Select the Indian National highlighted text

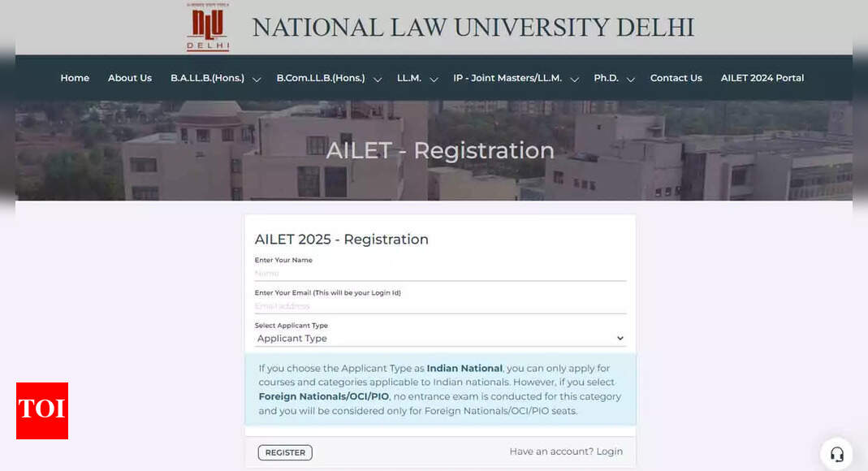(x=464, y=367)
